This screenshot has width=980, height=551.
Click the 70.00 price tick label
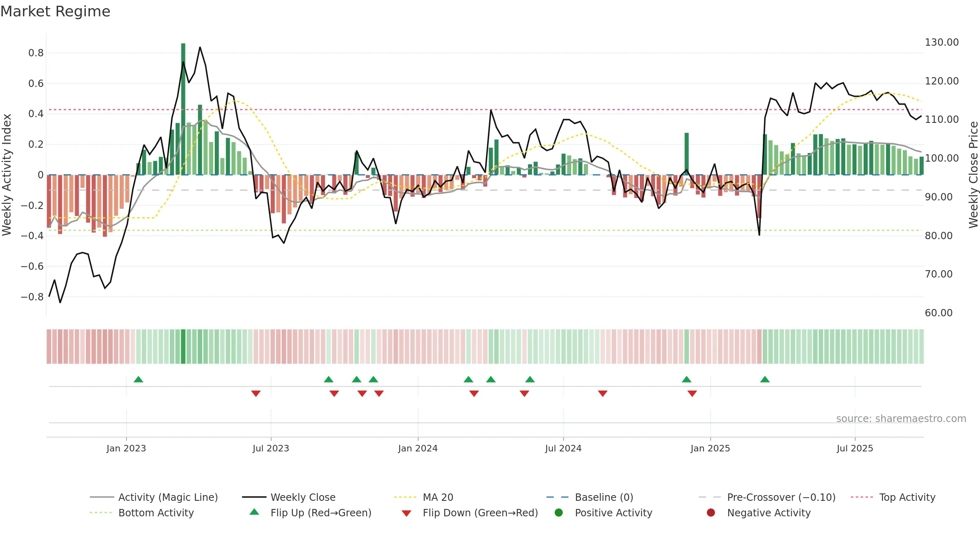click(939, 274)
